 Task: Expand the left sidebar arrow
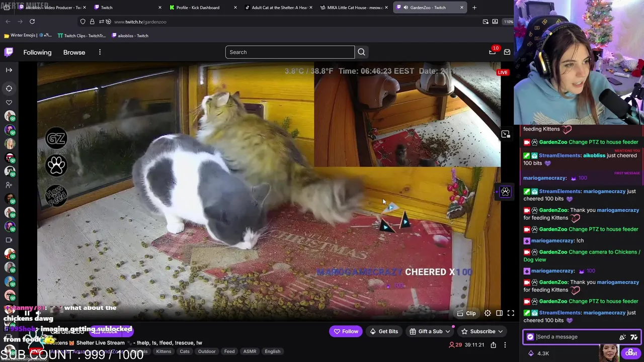pos(9,70)
